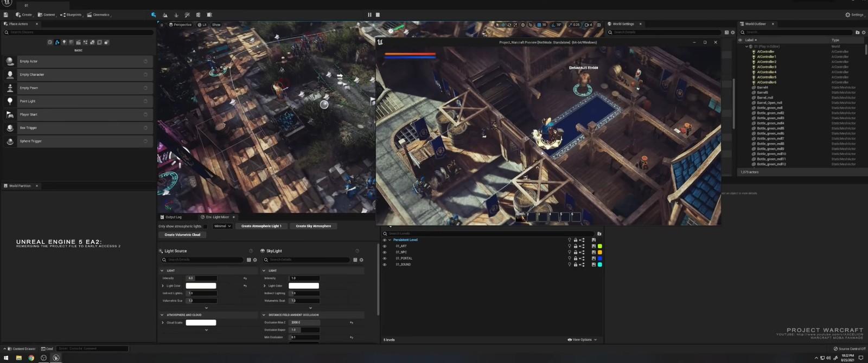Toggle visibility of Persistent Level
This screenshot has height=363, width=868.
[385, 240]
